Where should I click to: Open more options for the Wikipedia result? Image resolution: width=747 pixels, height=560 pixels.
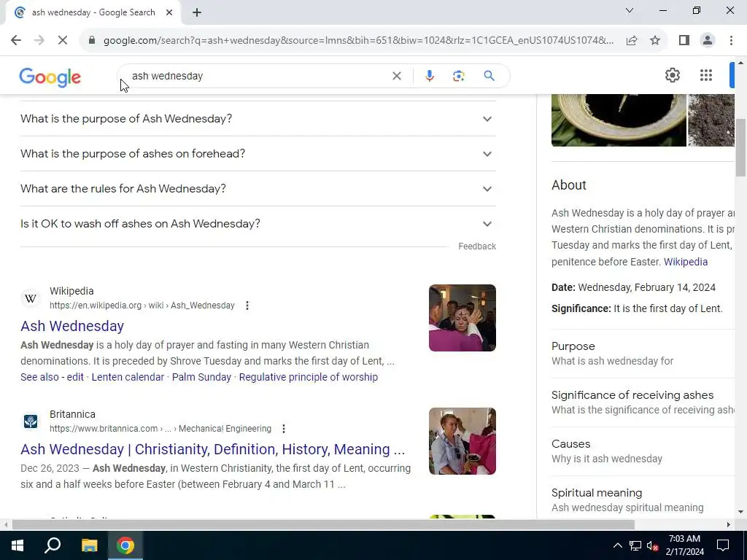click(x=247, y=306)
